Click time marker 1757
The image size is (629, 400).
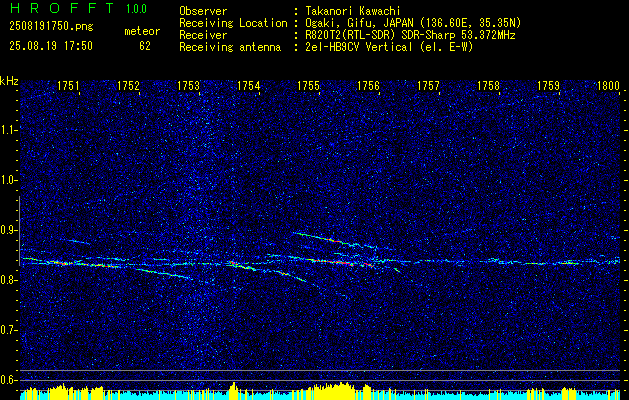(428, 85)
